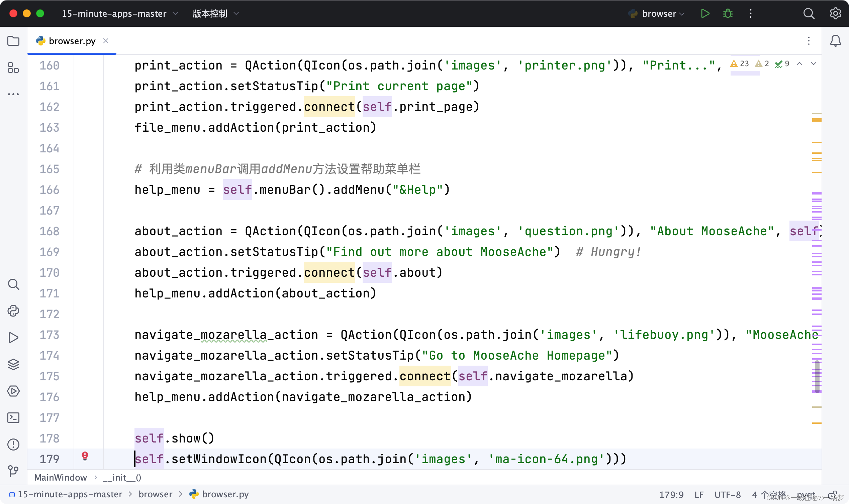Jump to next highlighted error arrow
Viewport: 849px width, 504px height.
click(x=813, y=64)
